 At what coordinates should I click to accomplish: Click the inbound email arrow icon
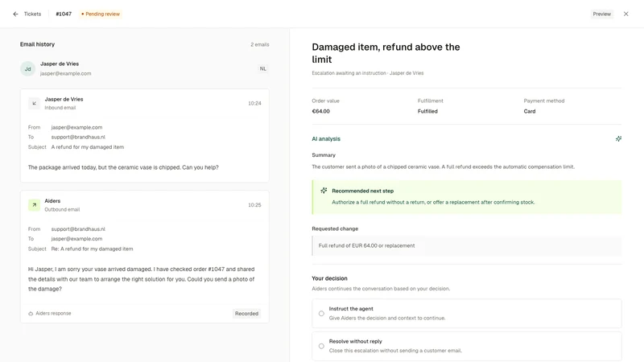pos(34,104)
